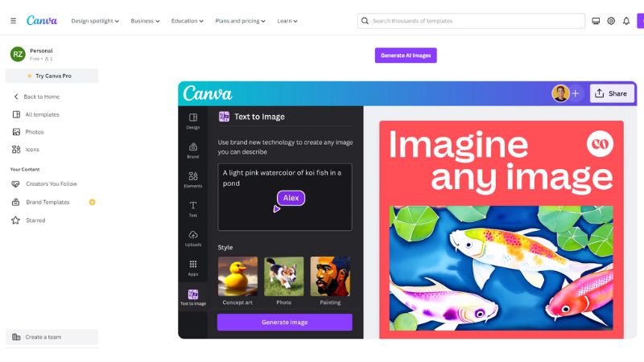Click the Elements icon in preview panel
Viewport: 644px width, 362px height.
coord(193,179)
